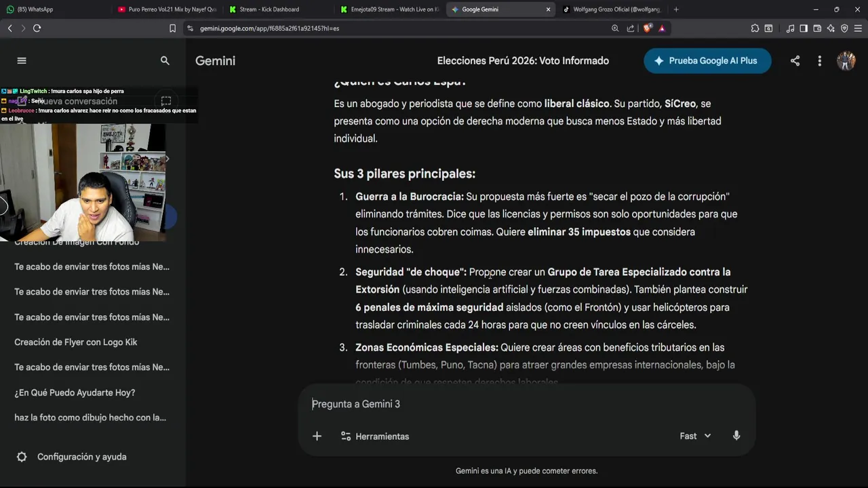
Task: Click the Gemini logo text
Action: 215,60
